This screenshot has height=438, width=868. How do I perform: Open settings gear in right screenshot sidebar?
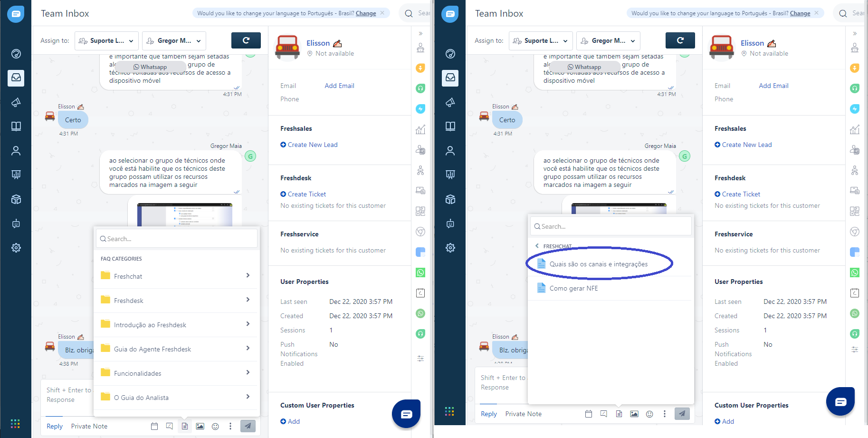pyautogui.click(x=450, y=248)
